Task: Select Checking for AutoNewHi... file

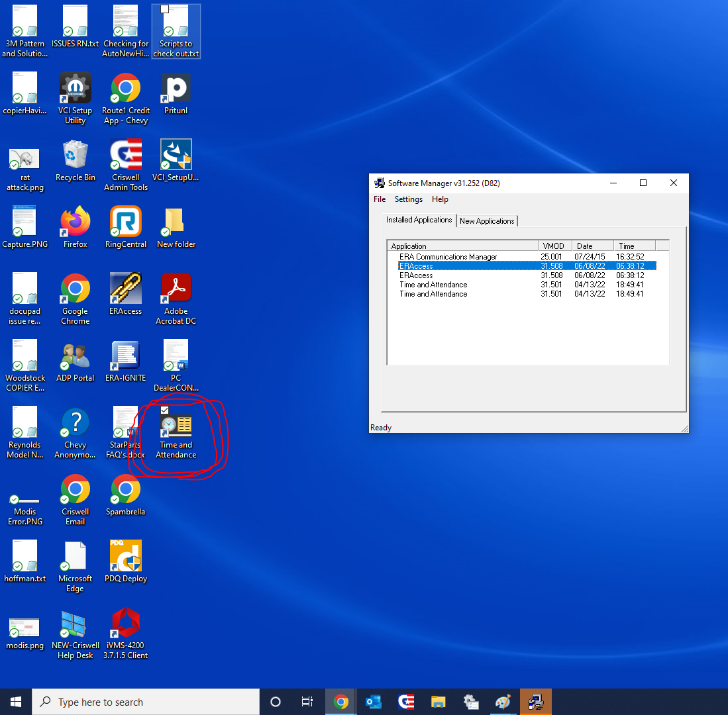Action: pyautogui.click(x=125, y=32)
